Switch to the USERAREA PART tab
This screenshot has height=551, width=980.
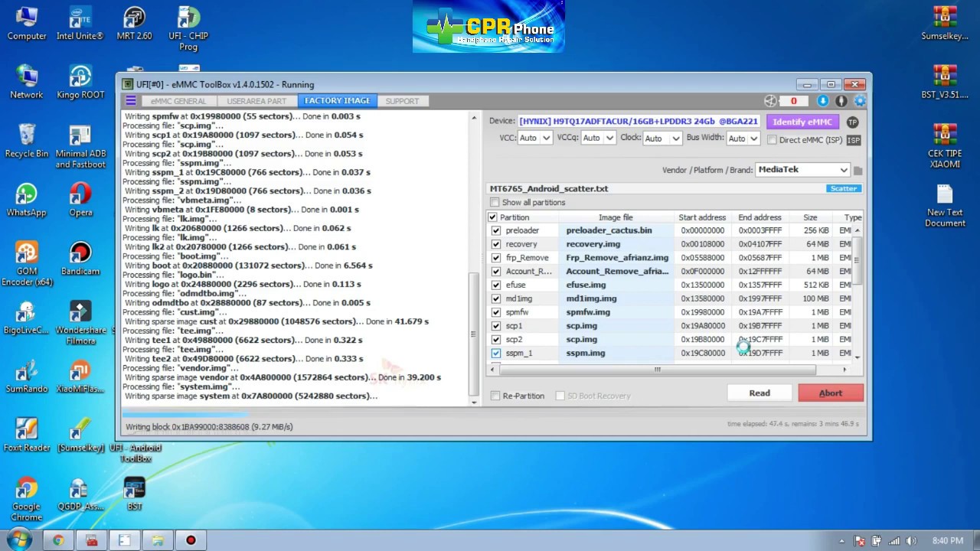256,101
